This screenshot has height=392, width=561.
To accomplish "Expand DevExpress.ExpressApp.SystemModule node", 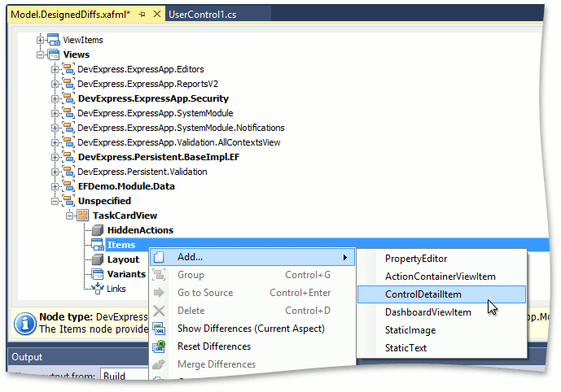I will (55, 113).
